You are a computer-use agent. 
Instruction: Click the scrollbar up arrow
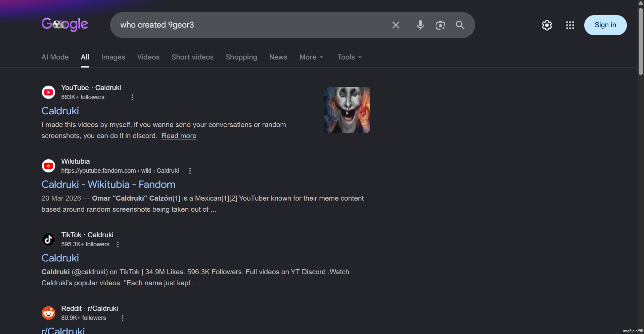coord(641,3)
